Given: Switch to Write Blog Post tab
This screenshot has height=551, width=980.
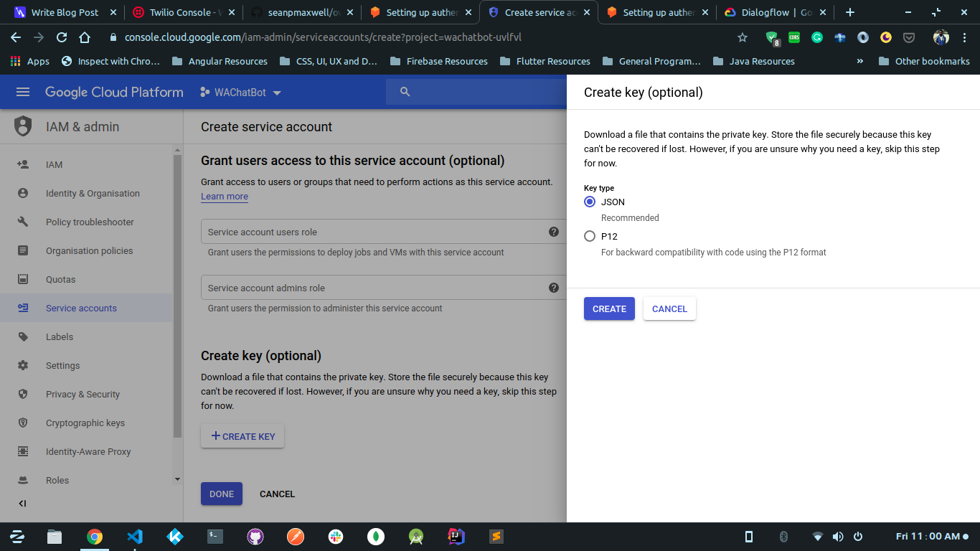Looking at the screenshot, I should click(x=65, y=12).
